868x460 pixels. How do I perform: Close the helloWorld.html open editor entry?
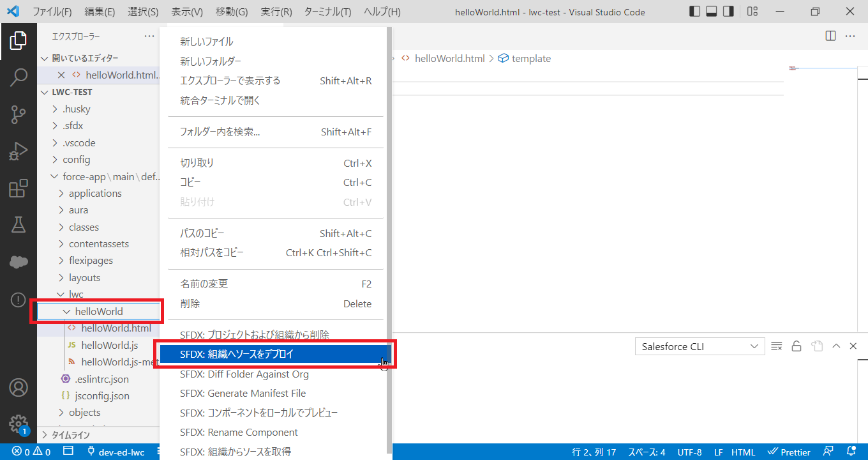coord(61,75)
